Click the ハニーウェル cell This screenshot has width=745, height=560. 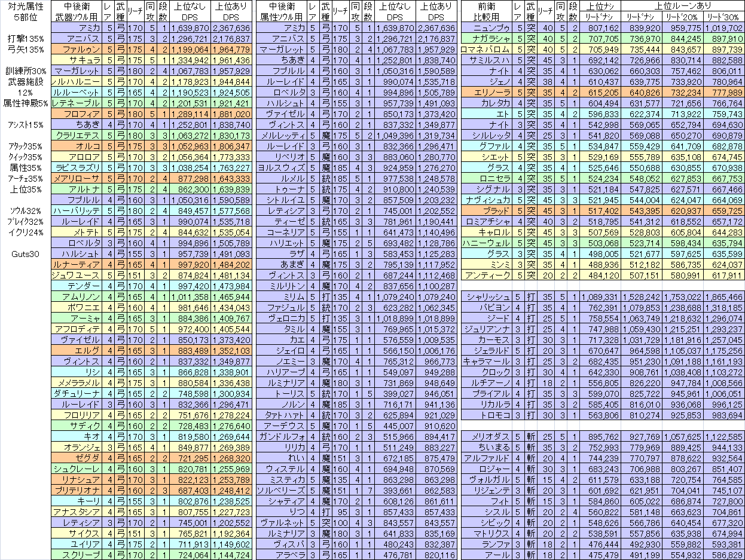[x=487, y=243]
